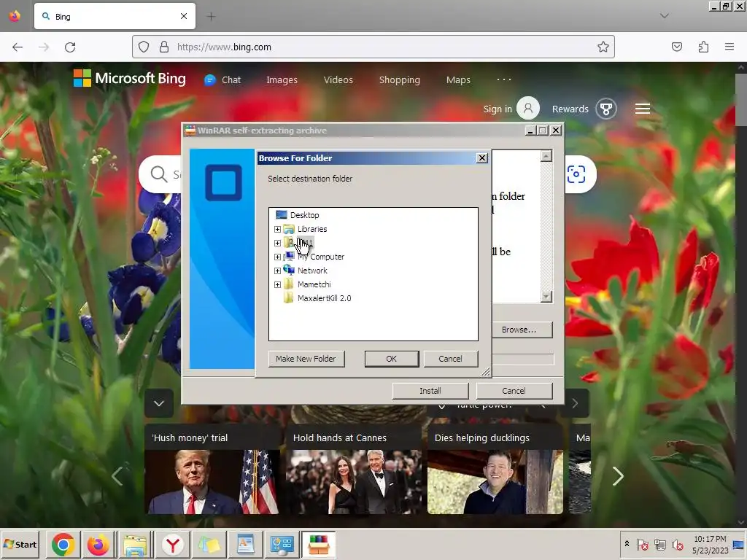This screenshot has height=560, width=747.
Task: Close the Bing tab
Action: pyautogui.click(x=184, y=16)
